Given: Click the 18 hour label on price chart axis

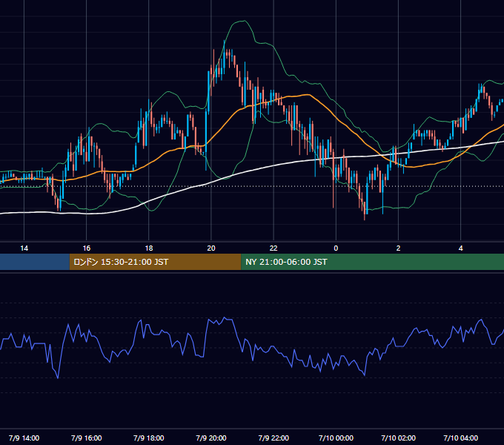Looking at the screenshot, I should click(x=149, y=248).
